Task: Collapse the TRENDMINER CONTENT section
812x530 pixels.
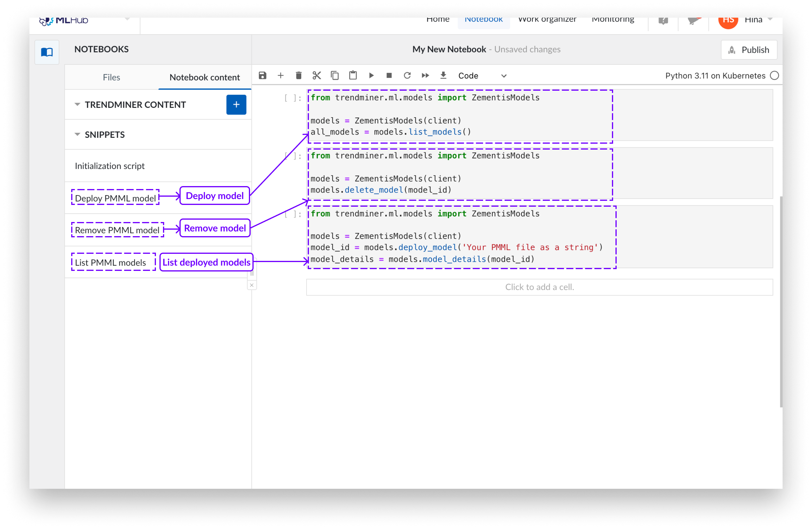Action: click(77, 105)
